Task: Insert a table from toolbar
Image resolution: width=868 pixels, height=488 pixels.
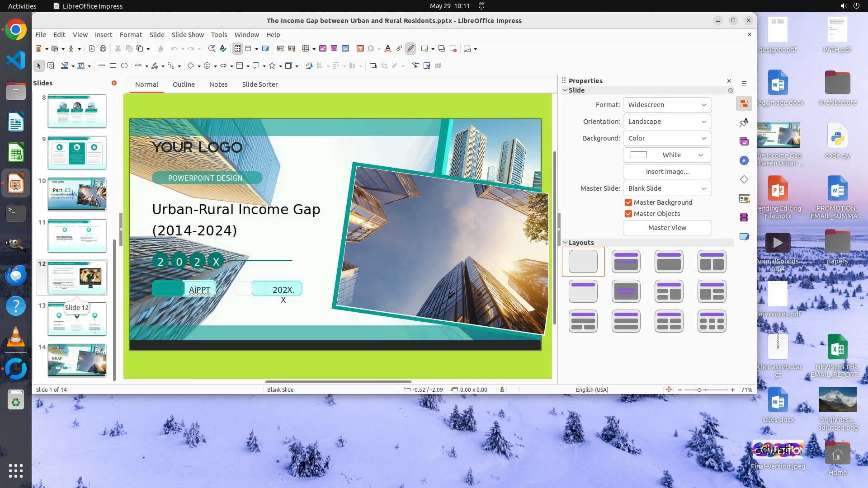Action: point(306,49)
